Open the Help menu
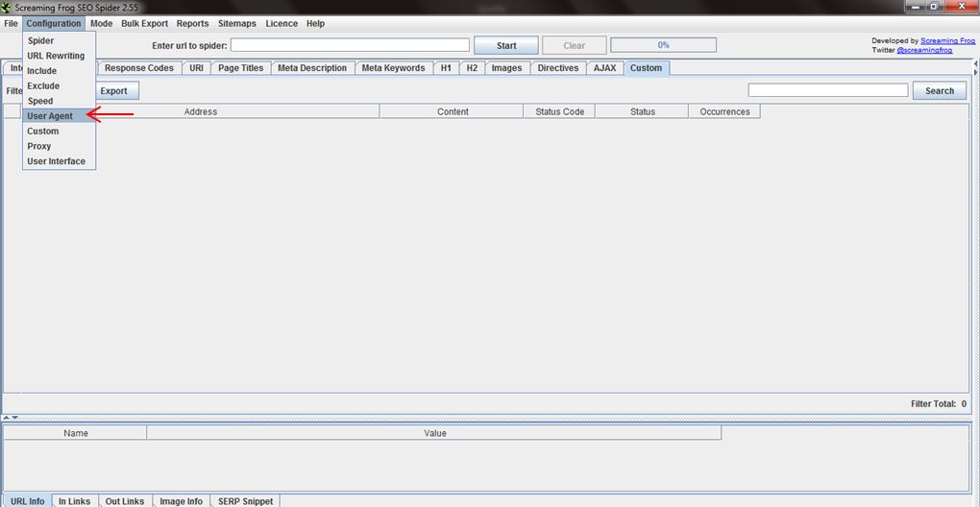980x507 pixels. click(315, 24)
